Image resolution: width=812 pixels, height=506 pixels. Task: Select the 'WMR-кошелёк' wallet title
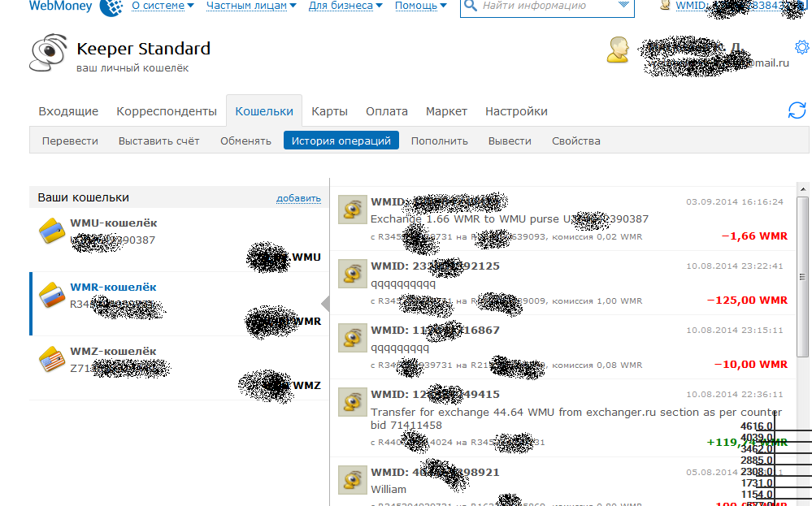pyautogui.click(x=113, y=288)
